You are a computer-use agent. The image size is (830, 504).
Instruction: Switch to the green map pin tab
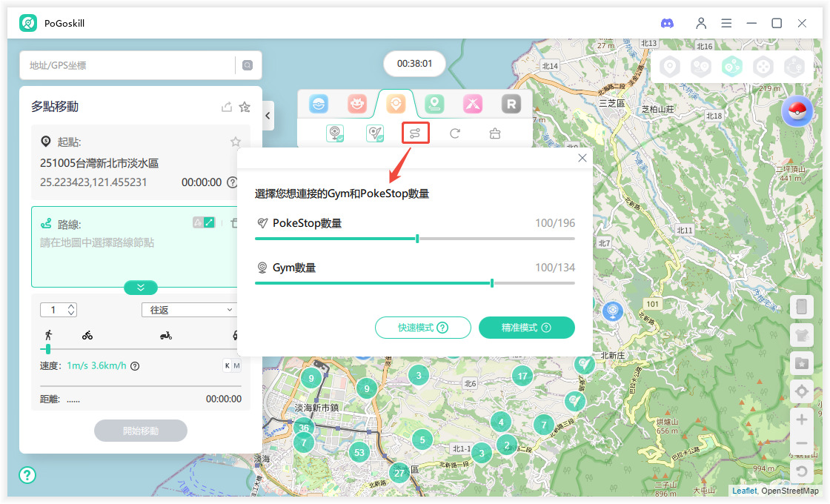point(434,104)
